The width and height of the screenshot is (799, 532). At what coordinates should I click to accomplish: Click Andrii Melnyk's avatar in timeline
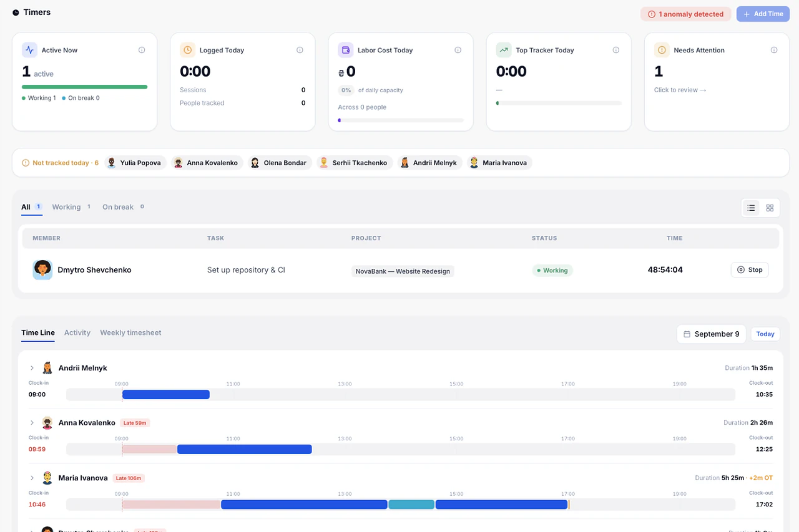47,368
